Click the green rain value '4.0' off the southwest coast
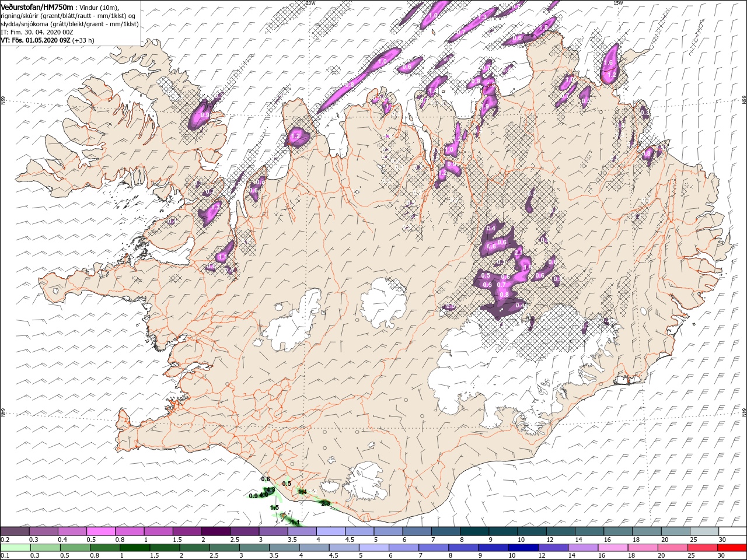The width and height of the screenshot is (747, 560). coord(264,496)
